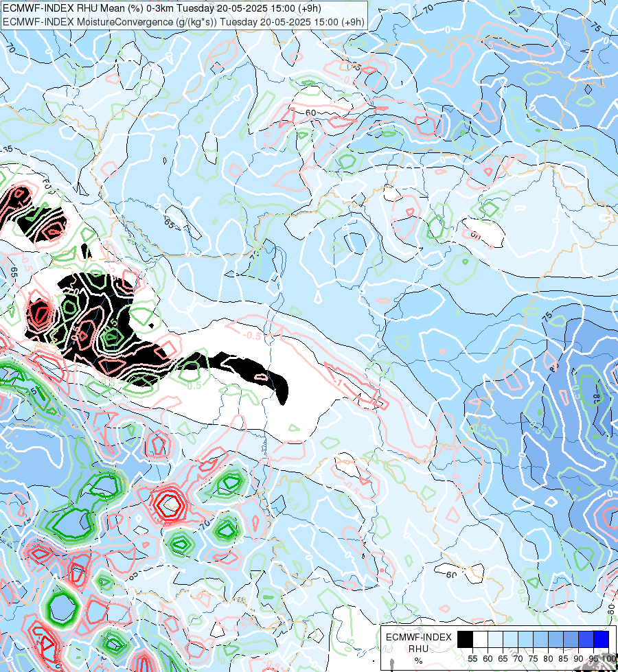Click the darkest blue 95–100 legend swatch

[x=602, y=639]
